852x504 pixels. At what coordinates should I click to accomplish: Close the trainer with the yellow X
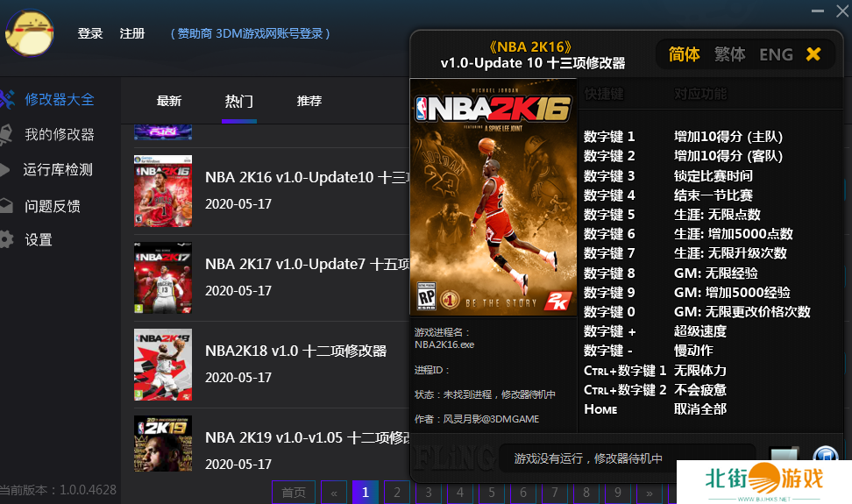813,54
